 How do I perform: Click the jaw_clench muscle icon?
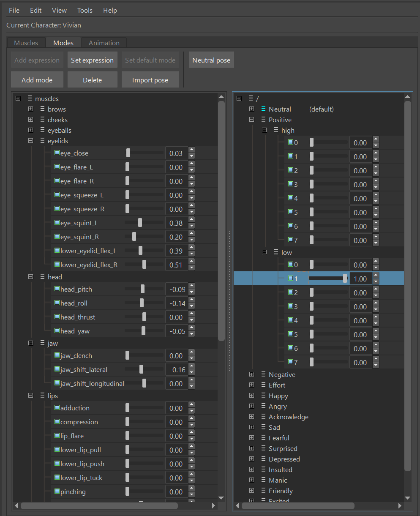coord(57,355)
